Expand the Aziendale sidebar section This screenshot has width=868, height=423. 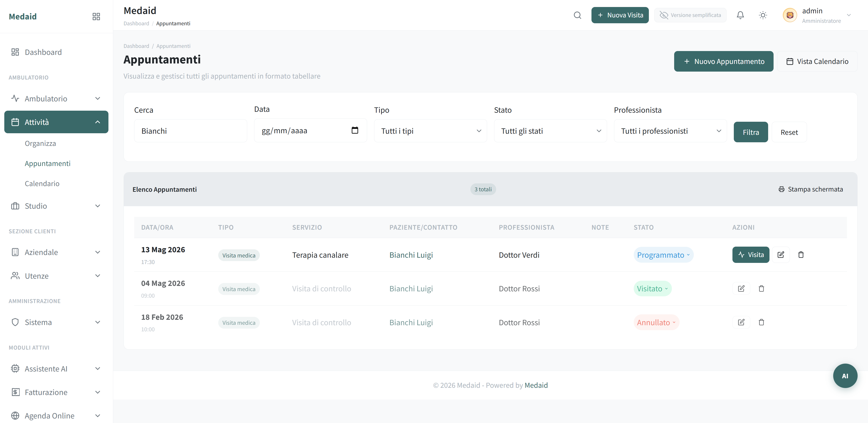point(56,252)
